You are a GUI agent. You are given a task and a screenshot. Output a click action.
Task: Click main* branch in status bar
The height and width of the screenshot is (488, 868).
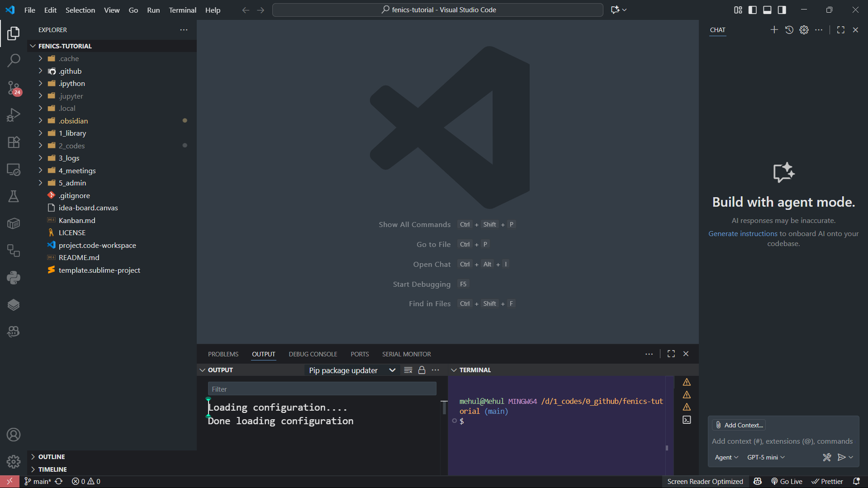38,482
